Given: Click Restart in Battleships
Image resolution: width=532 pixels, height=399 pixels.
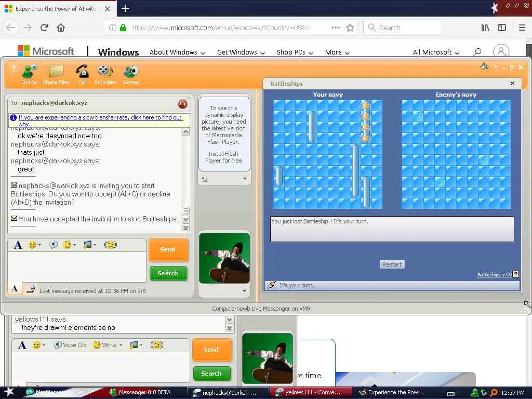Looking at the screenshot, I should coord(392,264).
